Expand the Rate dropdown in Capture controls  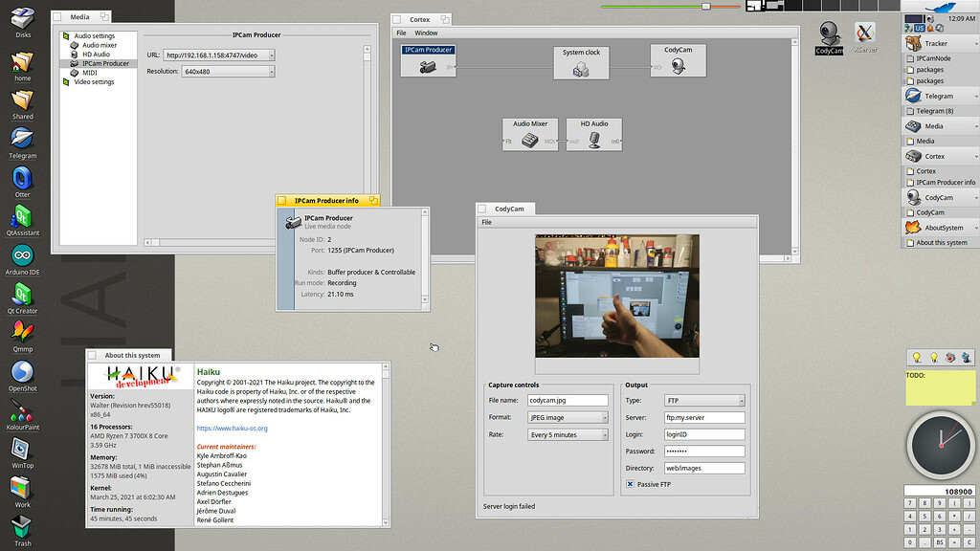[567, 435]
